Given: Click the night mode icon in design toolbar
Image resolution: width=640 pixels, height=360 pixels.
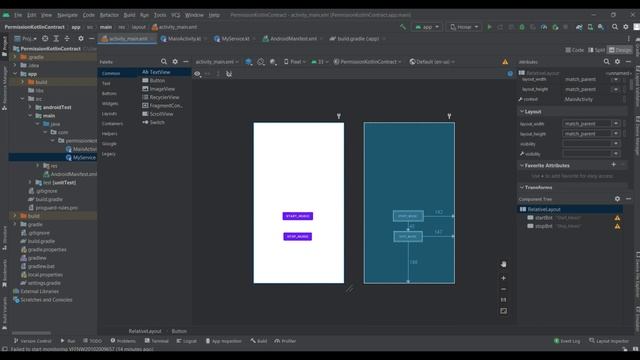Looking at the screenshot, I should [x=273, y=62].
